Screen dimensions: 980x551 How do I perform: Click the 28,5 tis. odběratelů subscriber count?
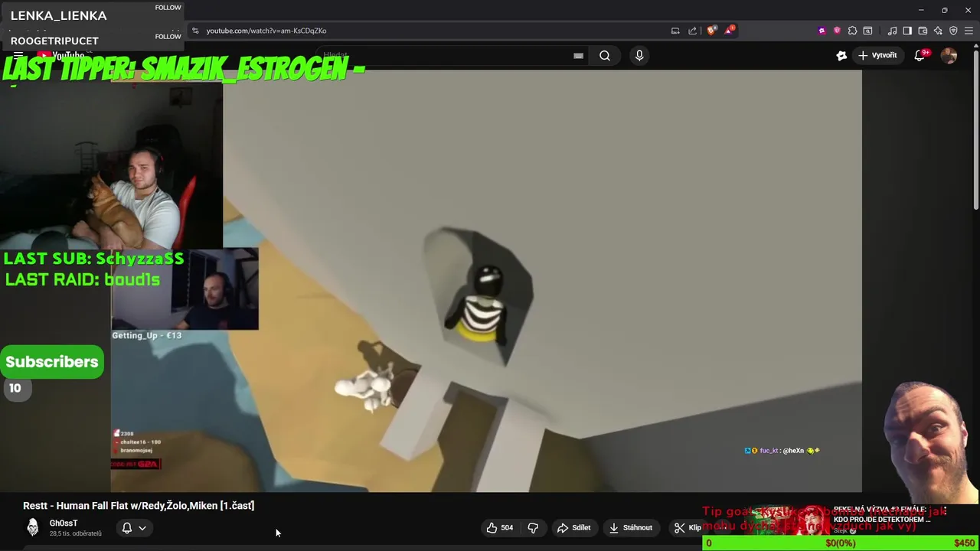pyautogui.click(x=76, y=533)
